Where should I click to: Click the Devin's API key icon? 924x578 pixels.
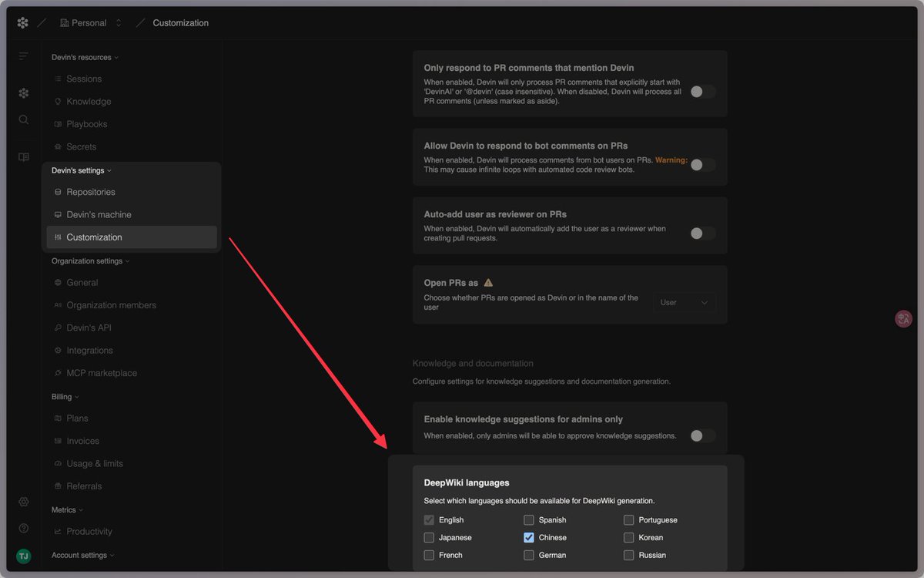coord(58,328)
